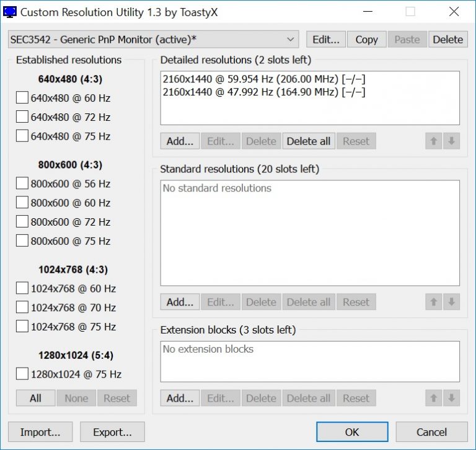The image size is (476, 450).
Task: Click the empty Standard resolutions list box
Action: [310, 233]
